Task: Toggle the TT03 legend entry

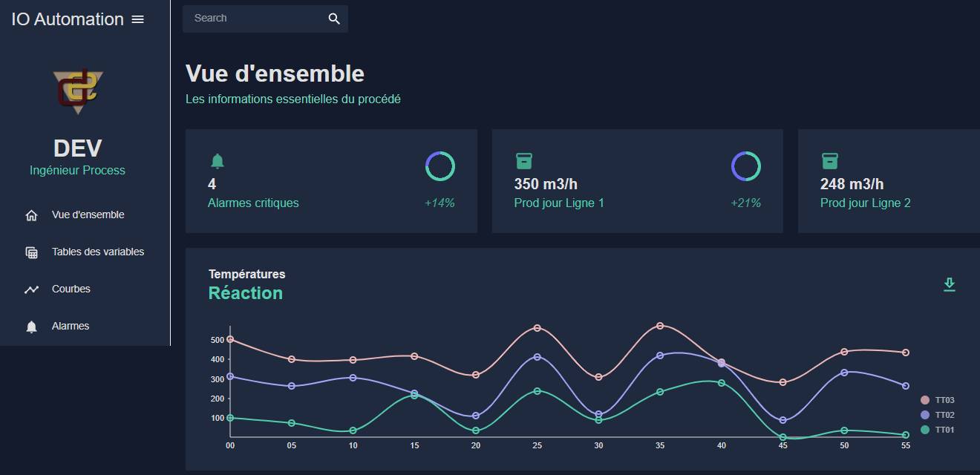Action: pos(937,400)
